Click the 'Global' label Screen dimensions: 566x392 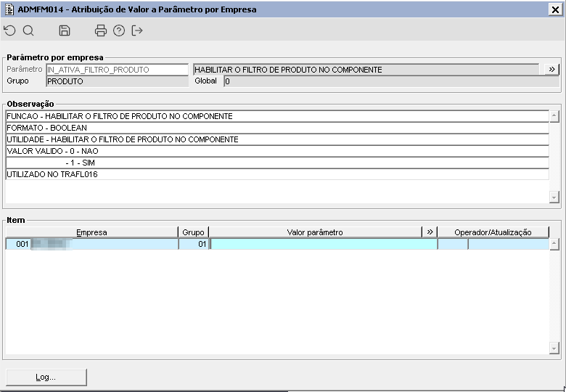tap(206, 81)
